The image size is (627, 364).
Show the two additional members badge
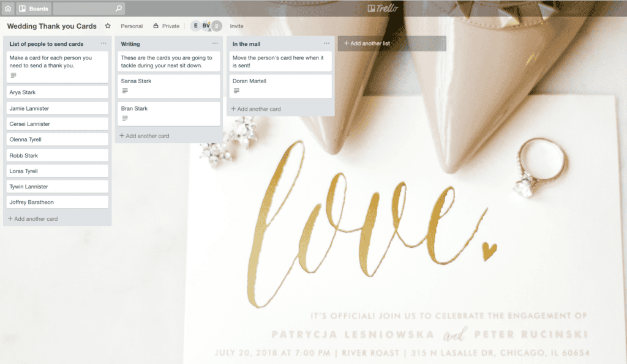[216, 26]
